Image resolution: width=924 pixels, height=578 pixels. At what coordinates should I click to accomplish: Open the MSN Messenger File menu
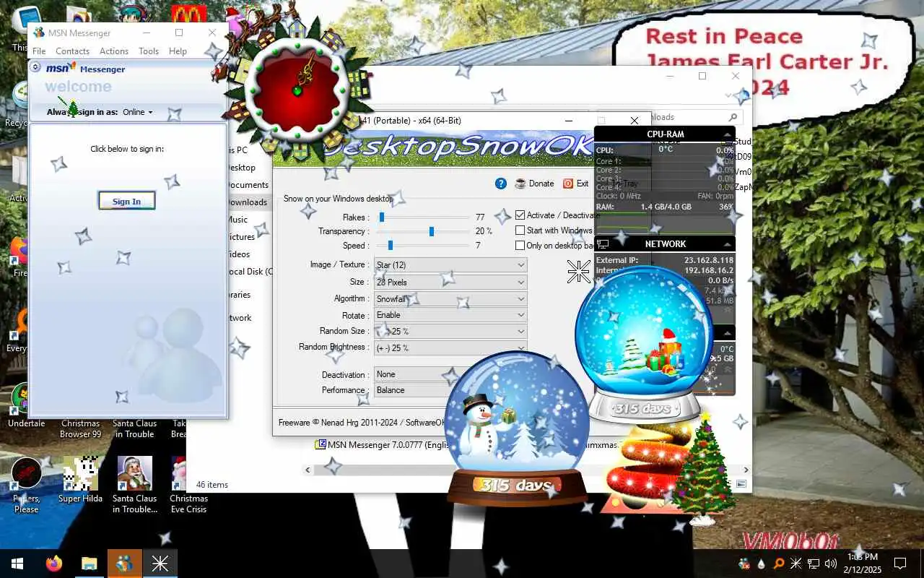39,51
